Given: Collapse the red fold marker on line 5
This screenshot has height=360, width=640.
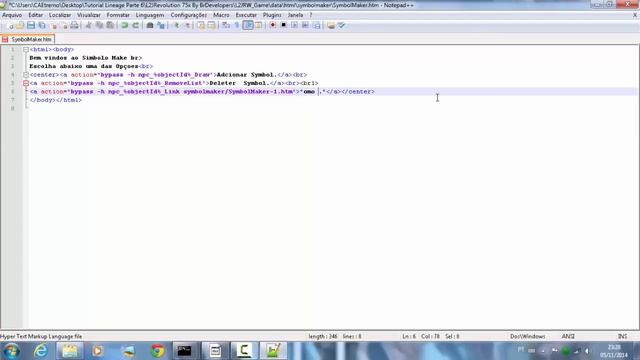Looking at the screenshot, I should pyautogui.click(x=26, y=83).
